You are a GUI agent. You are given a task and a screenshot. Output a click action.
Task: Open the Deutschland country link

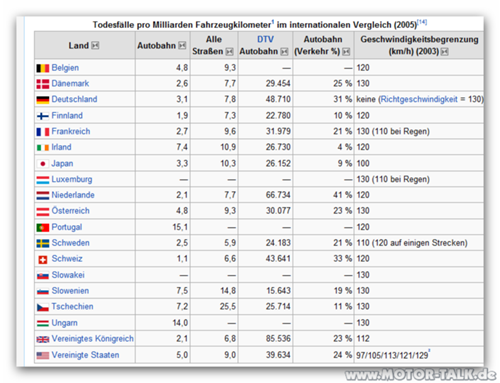tap(74, 99)
